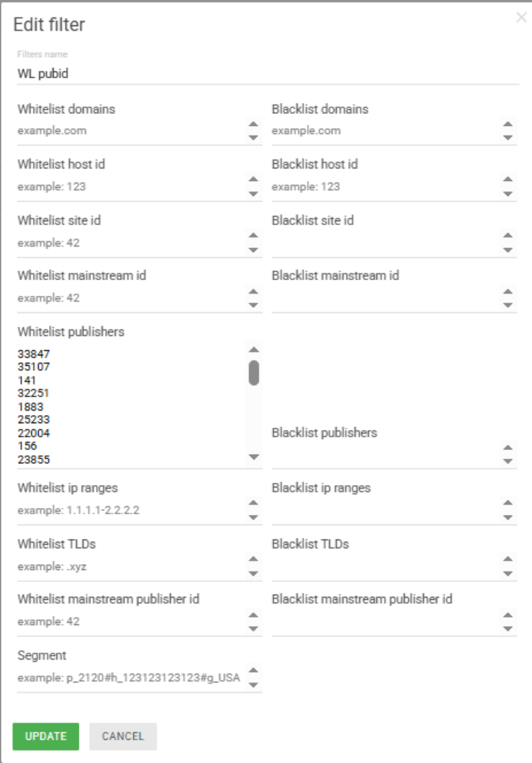Click up arrow of Blacklist host id field

click(x=508, y=180)
